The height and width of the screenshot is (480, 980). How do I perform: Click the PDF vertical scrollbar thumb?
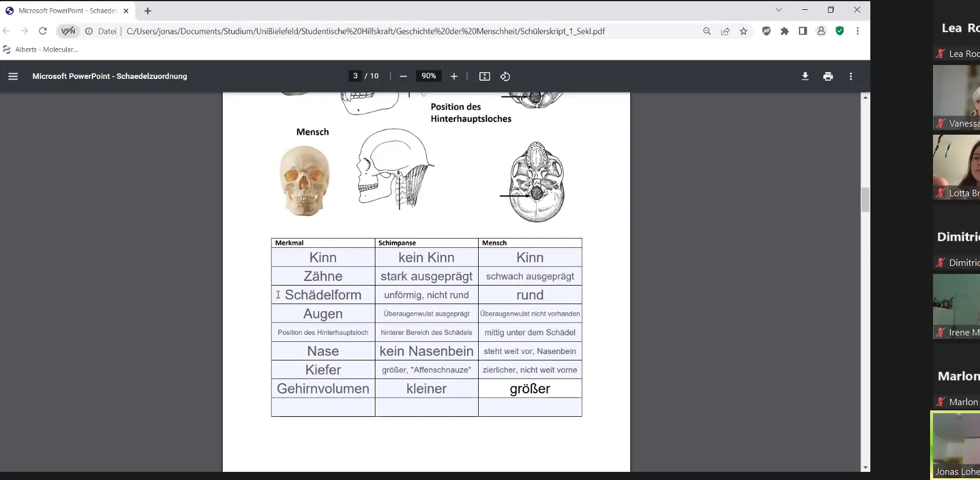pyautogui.click(x=865, y=200)
